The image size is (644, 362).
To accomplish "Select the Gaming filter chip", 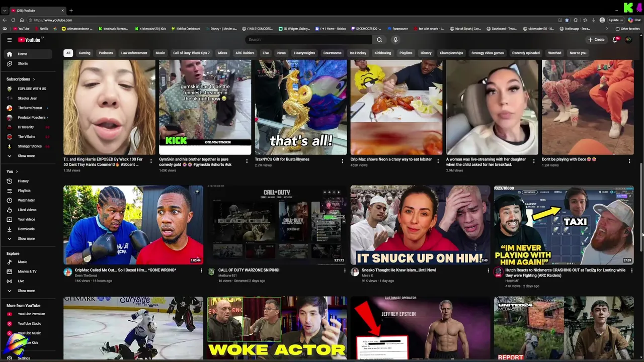I will (x=85, y=53).
